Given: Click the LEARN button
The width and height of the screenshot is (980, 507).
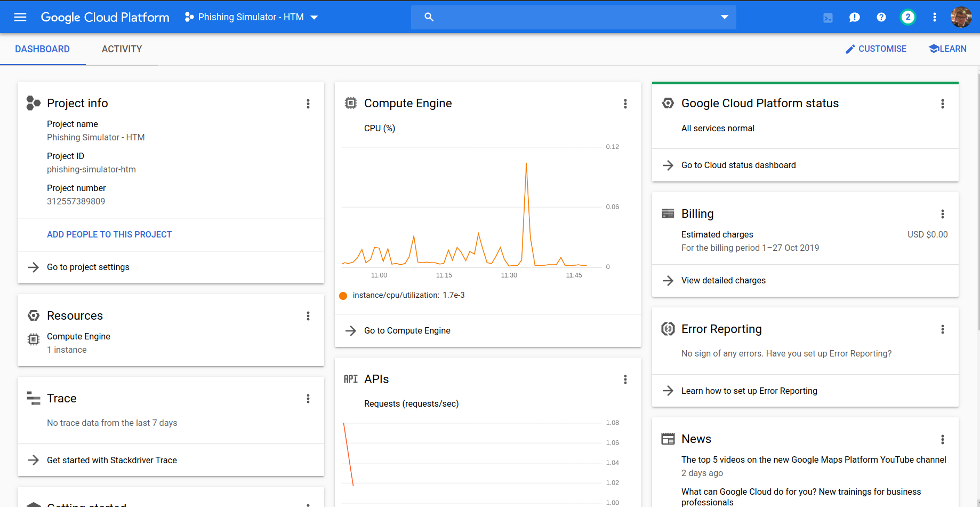Looking at the screenshot, I should coord(947,49).
